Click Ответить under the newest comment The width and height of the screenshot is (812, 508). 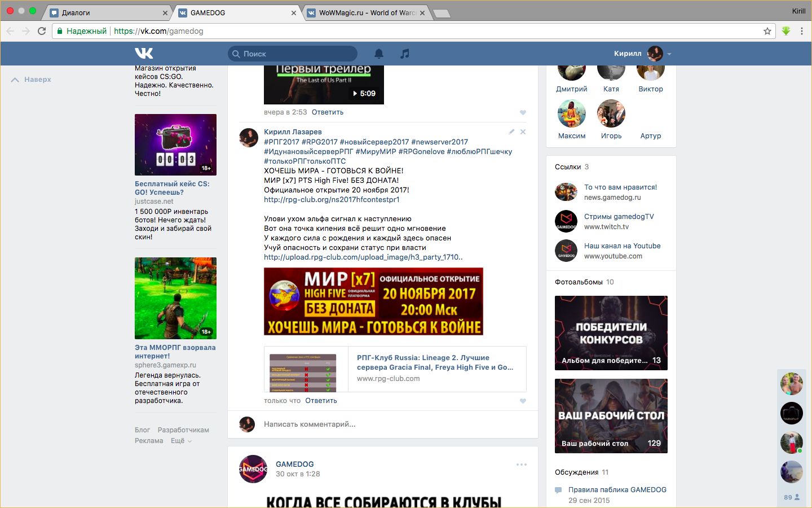[x=321, y=401]
